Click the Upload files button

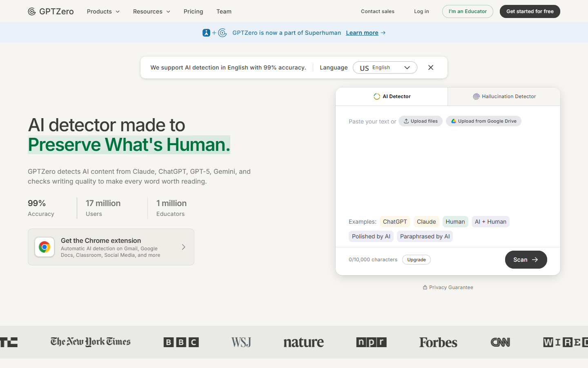pos(421,121)
